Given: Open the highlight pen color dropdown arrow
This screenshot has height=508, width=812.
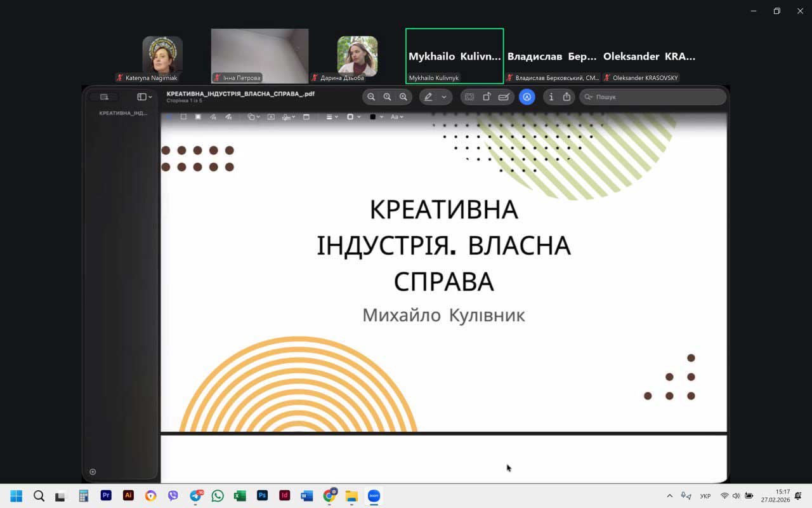Looking at the screenshot, I should coord(443,97).
